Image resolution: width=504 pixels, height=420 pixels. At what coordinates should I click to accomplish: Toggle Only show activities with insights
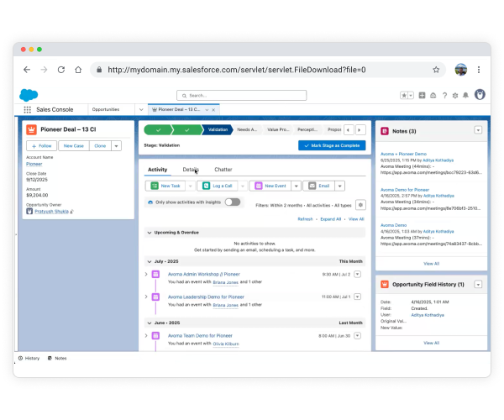pyautogui.click(x=233, y=202)
